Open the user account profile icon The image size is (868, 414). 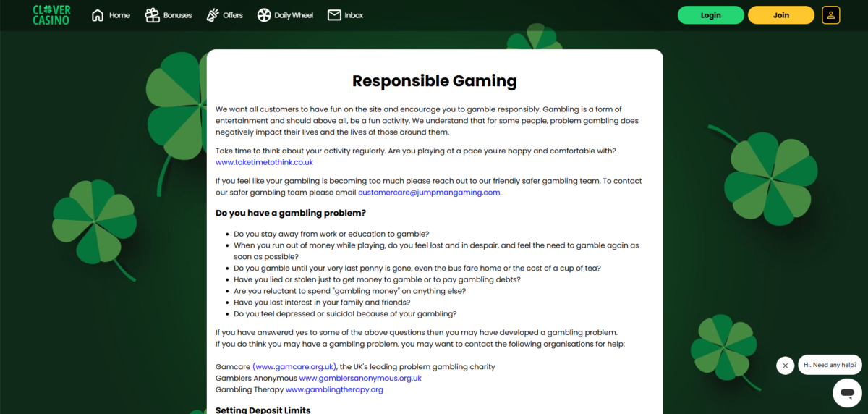coord(831,15)
